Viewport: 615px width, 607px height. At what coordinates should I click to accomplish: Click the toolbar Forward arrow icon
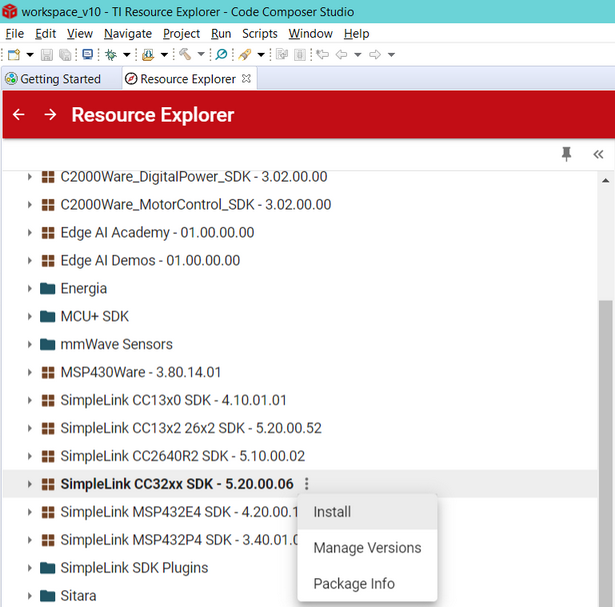(375, 55)
